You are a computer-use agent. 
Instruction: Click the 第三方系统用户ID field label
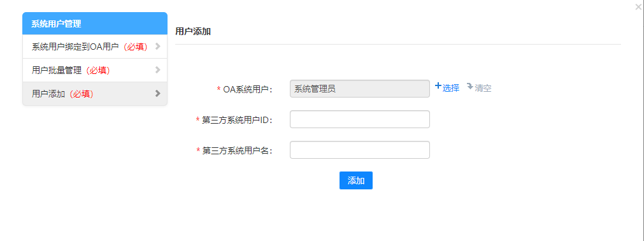(238, 120)
